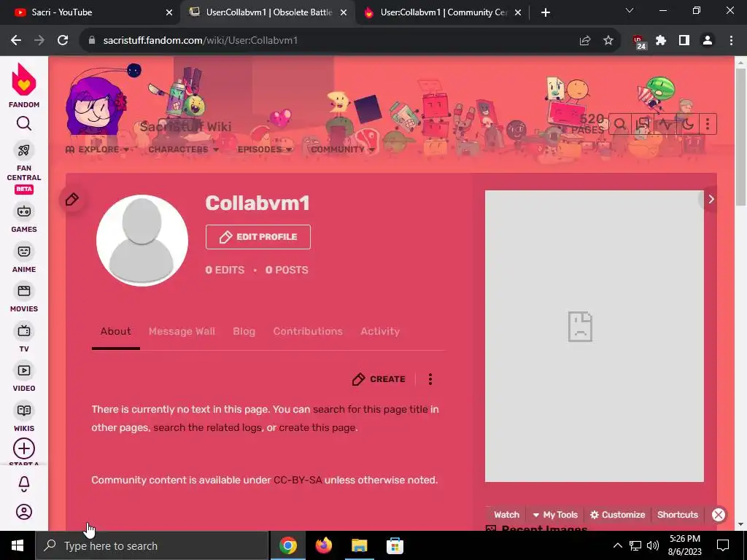Open File Explorer from taskbar
This screenshot has width=747, height=560.
tap(359, 545)
